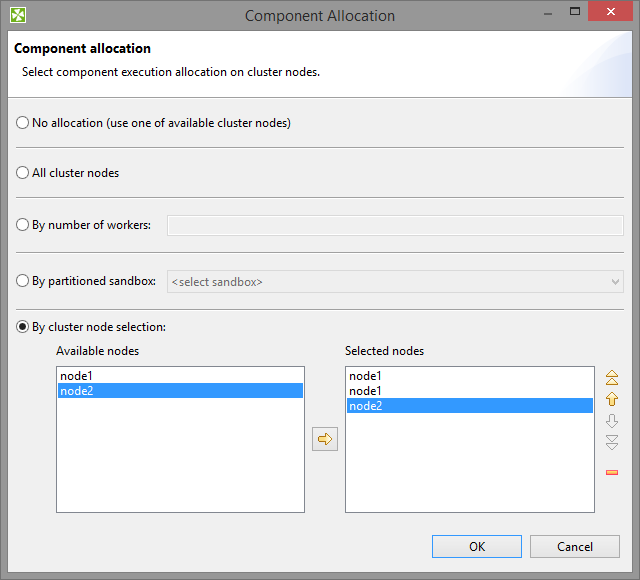Confirm allocation with OK button
Image resolution: width=640 pixels, height=580 pixels.
pyautogui.click(x=476, y=546)
